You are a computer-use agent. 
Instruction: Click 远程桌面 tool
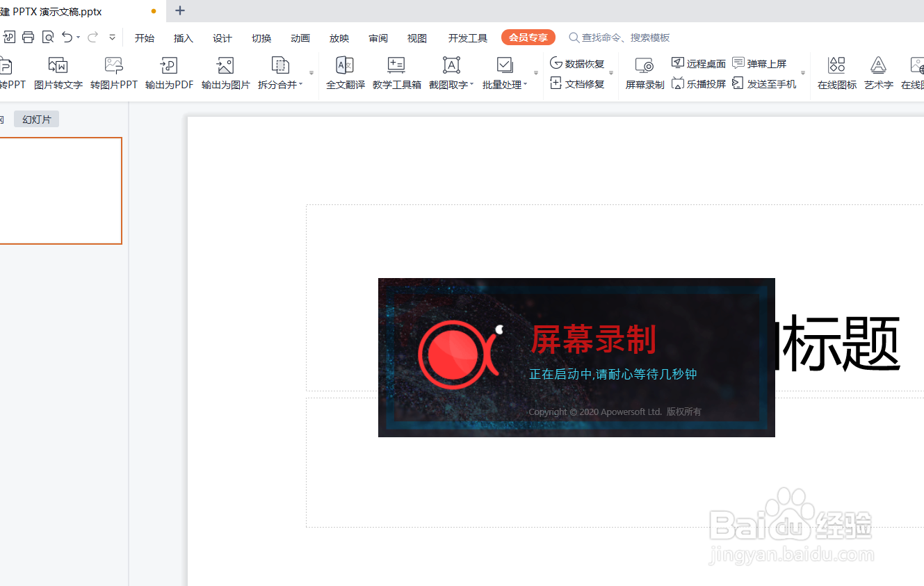(699, 63)
